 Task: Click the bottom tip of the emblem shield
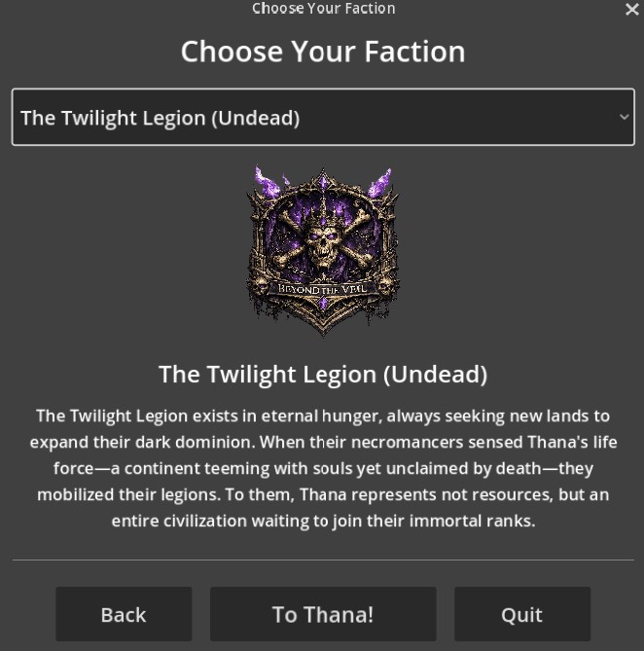click(322, 329)
